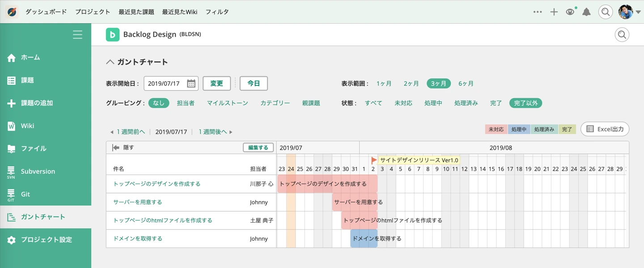The height and width of the screenshot is (268, 644).
Task: Open the サーバーを用意する issue link
Action: [138, 202]
